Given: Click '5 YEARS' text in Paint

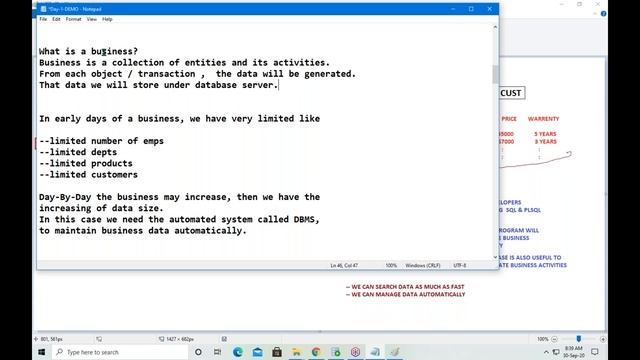Looking at the screenshot, I should [x=545, y=134].
